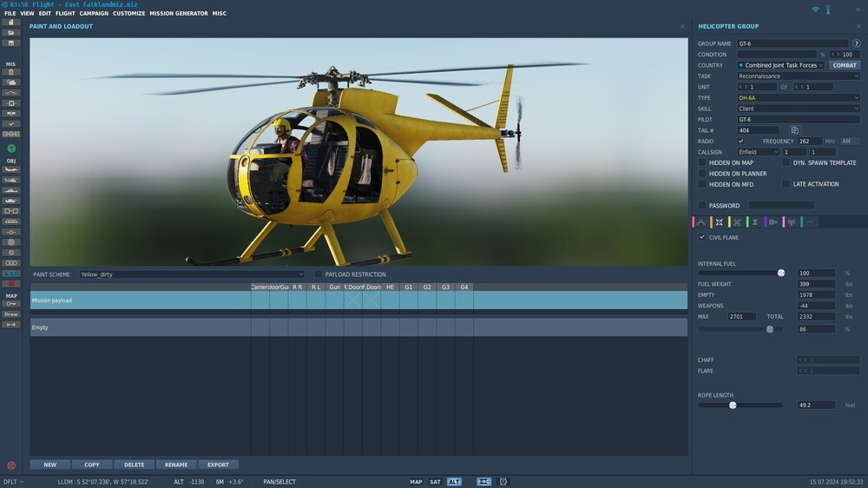Open the Campaign menu
The width and height of the screenshot is (868, 488).
pyautogui.click(x=94, y=14)
